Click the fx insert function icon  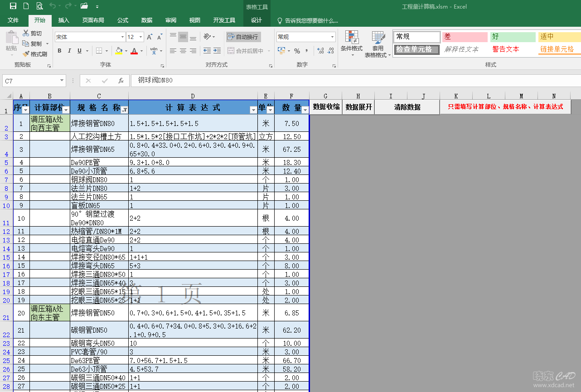tap(121, 81)
